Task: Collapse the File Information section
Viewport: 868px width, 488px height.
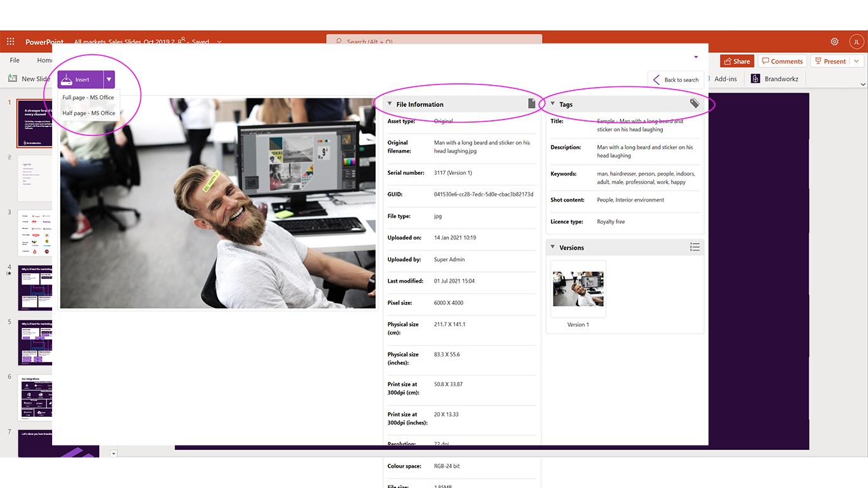Action: [x=390, y=104]
